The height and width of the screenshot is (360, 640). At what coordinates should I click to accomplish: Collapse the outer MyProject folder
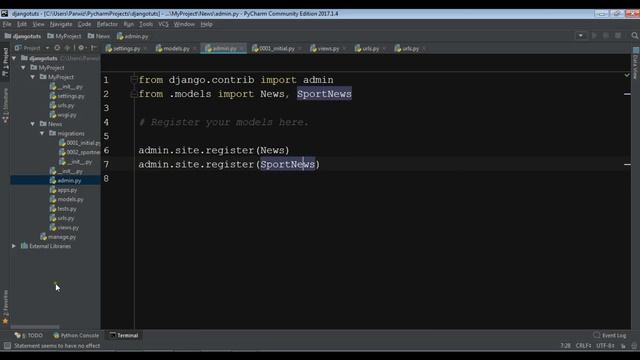[23, 68]
